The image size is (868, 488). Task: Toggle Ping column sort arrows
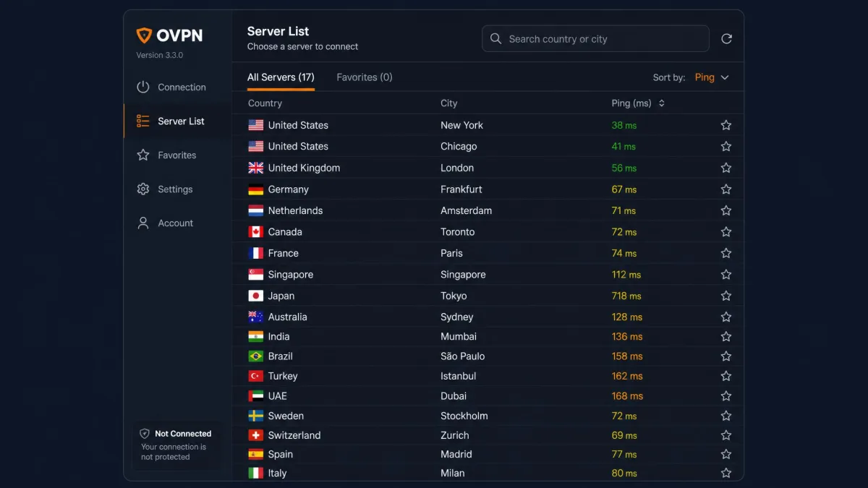pos(661,103)
